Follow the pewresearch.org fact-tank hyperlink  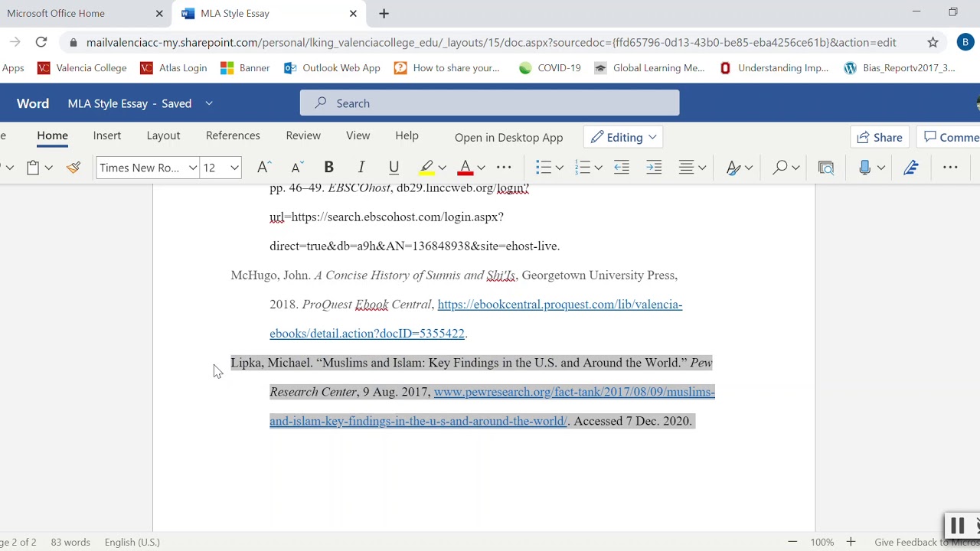[492, 406]
